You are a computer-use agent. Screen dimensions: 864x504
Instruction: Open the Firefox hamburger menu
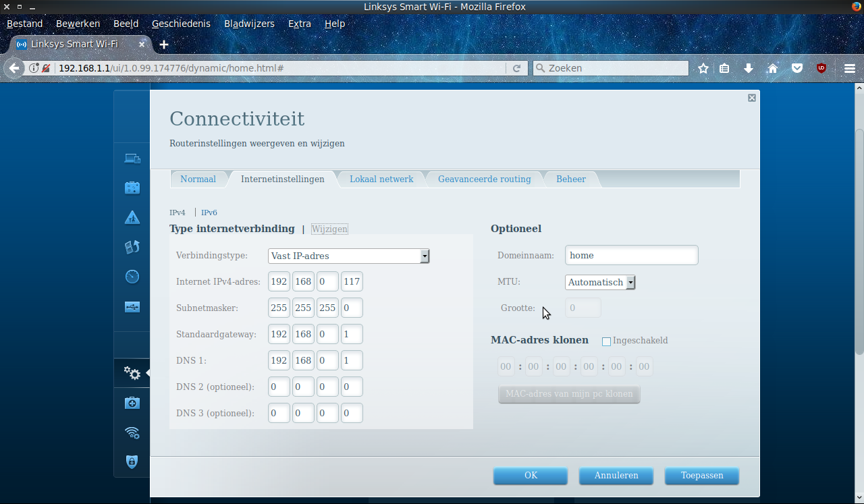[x=850, y=68]
